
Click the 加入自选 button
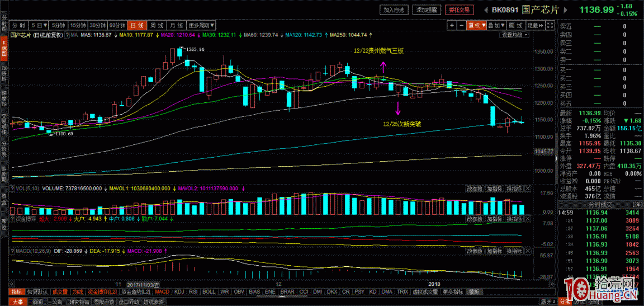[395, 10]
